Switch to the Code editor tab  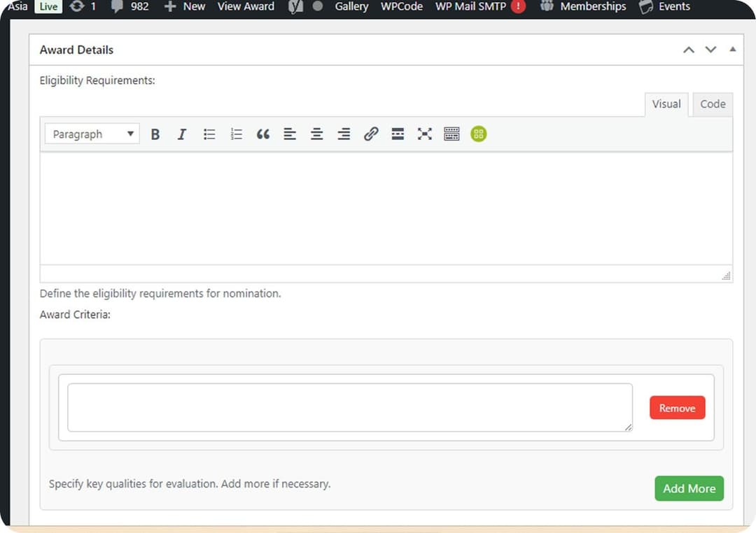tap(712, 104)
